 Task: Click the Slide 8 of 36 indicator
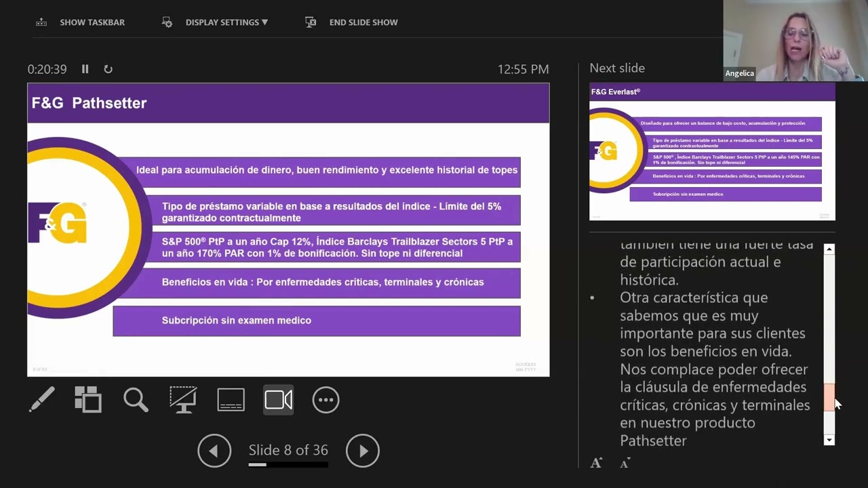click(x=288, y=450)
